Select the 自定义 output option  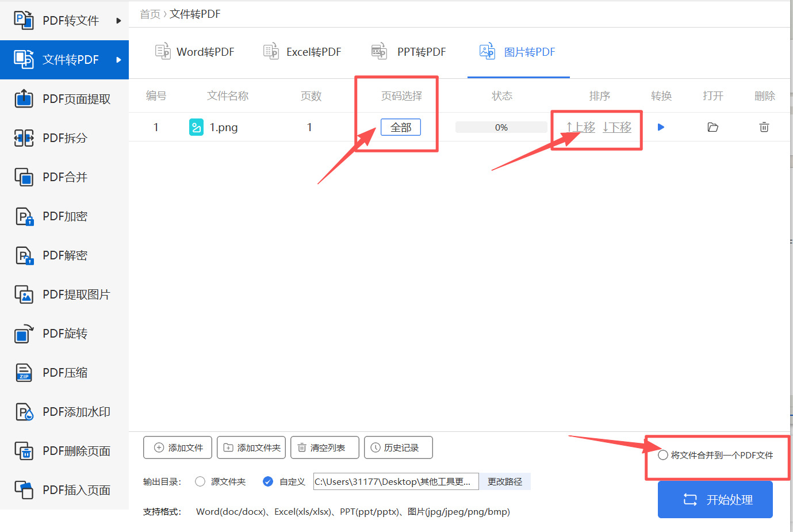268,481
